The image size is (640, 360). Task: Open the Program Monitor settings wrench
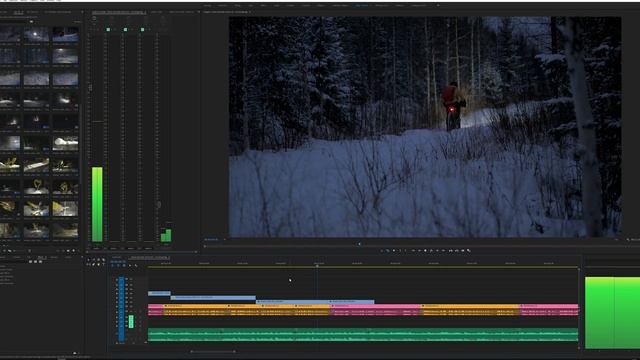click(628, 240)
